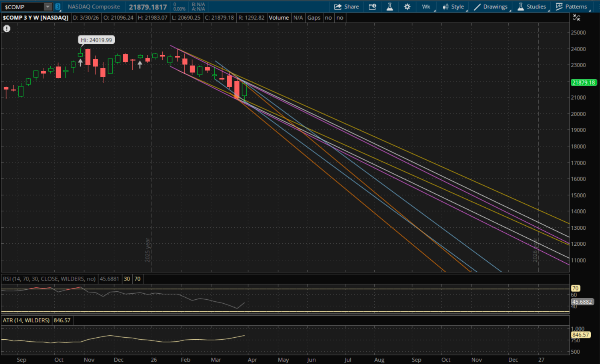Click the up arrow marker below November candle
600x364 pixels.
click(80, 62)
